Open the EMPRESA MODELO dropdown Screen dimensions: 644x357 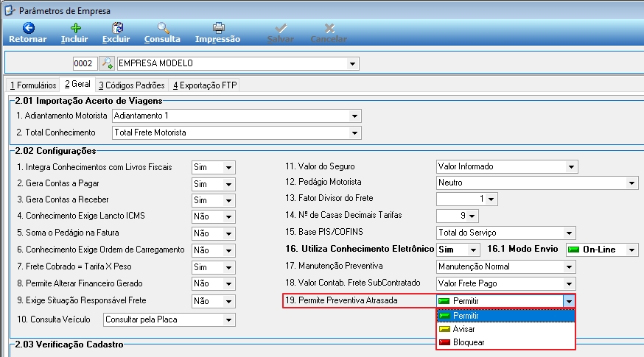point(352,63)
